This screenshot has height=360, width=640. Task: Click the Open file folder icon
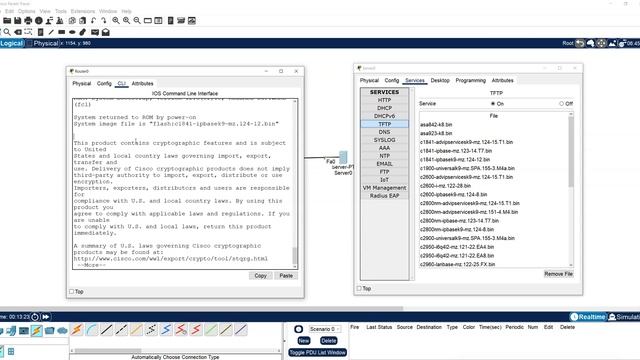click(7, 20)
